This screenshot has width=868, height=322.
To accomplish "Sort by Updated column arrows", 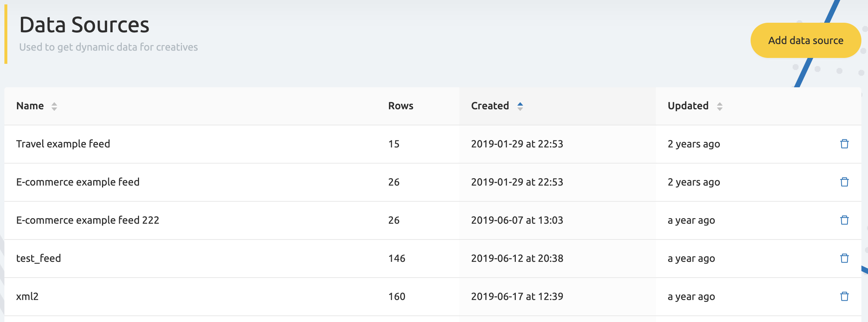I will pos(720,106).
